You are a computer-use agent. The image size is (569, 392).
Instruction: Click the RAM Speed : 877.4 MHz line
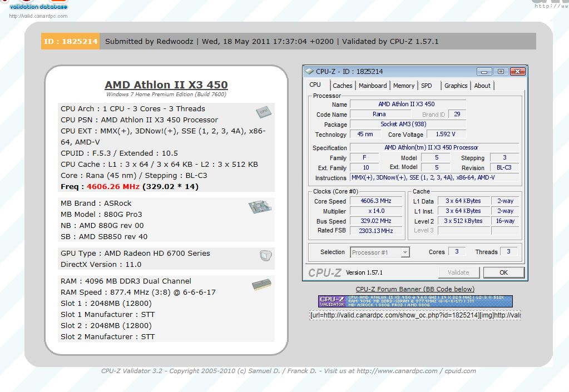tap(138, 292)
